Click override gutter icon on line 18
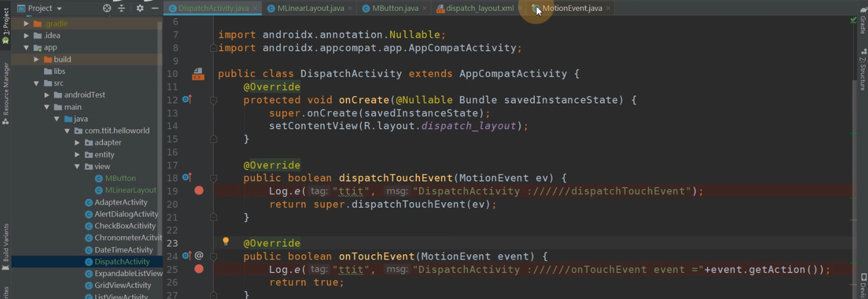Screen dimensions: 868x299 187,178
